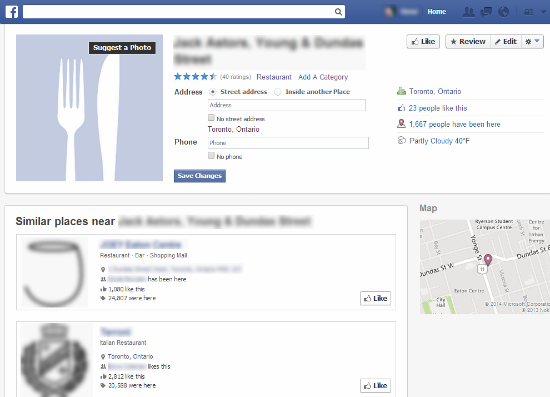
Task: Click the blurred address of first similar place
Action: click(x=175, y=269)
